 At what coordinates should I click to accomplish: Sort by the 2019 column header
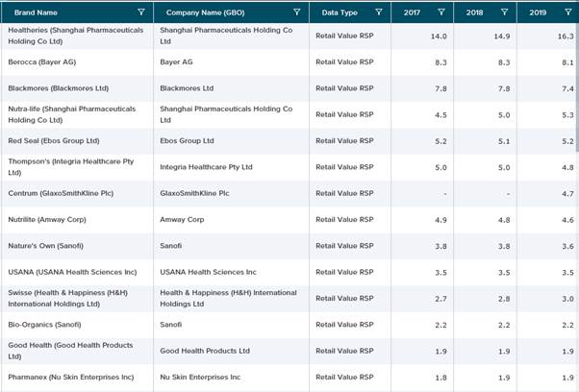[538, 12]
